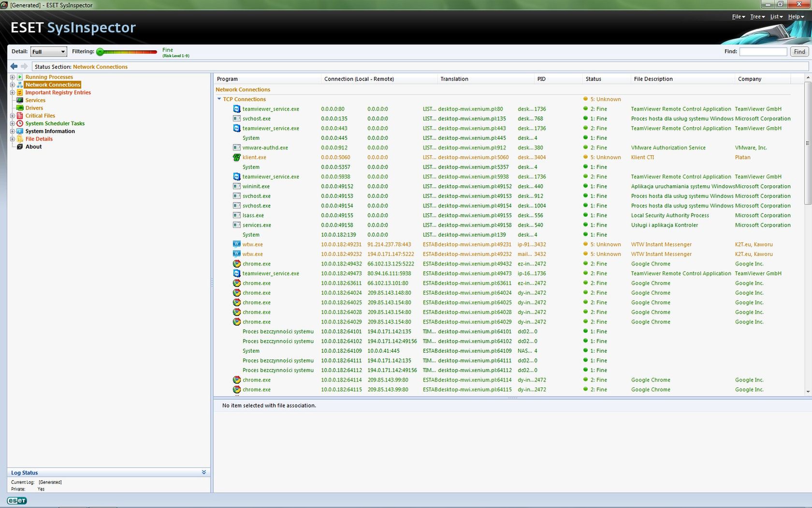Click the teamviewer_service.exe icon on port 49473 row
Viewport: 812px width, 508px height.
[237, 273]
